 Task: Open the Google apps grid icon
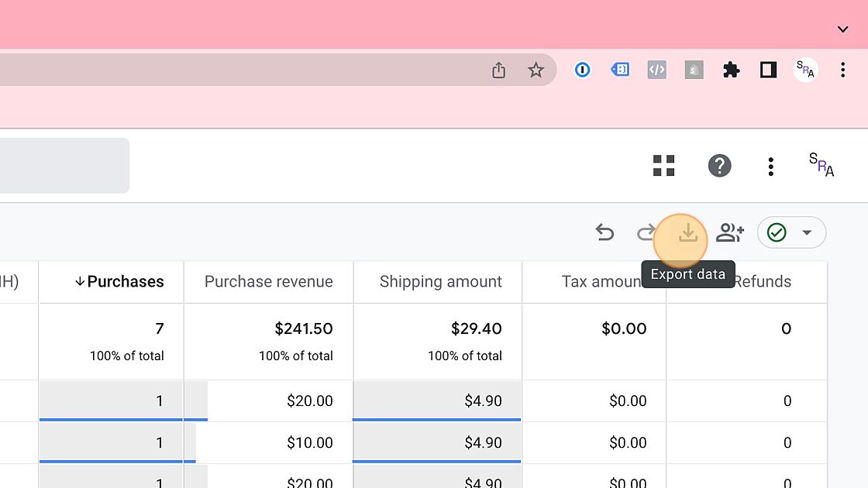[663, 166]
